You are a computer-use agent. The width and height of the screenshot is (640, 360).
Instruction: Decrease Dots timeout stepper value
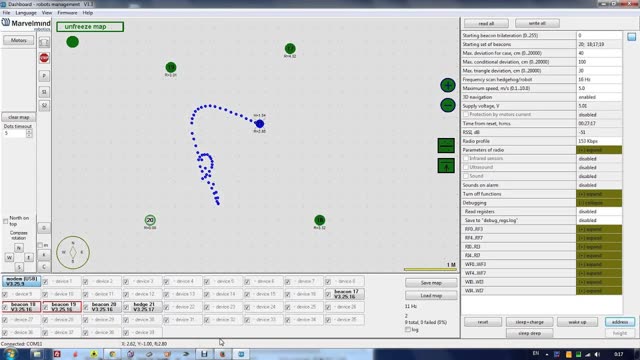coord(29,135)
